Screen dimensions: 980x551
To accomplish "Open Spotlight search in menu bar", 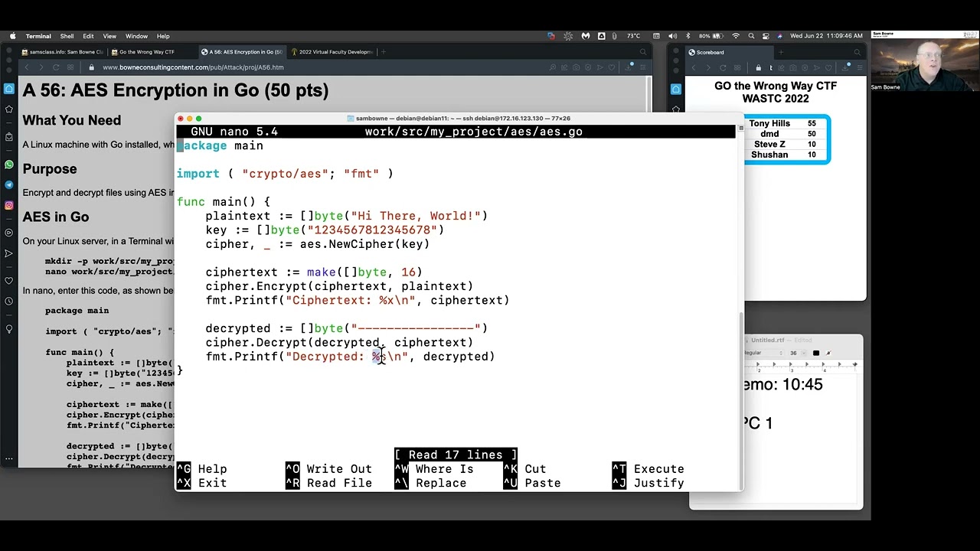I will 752,36.
